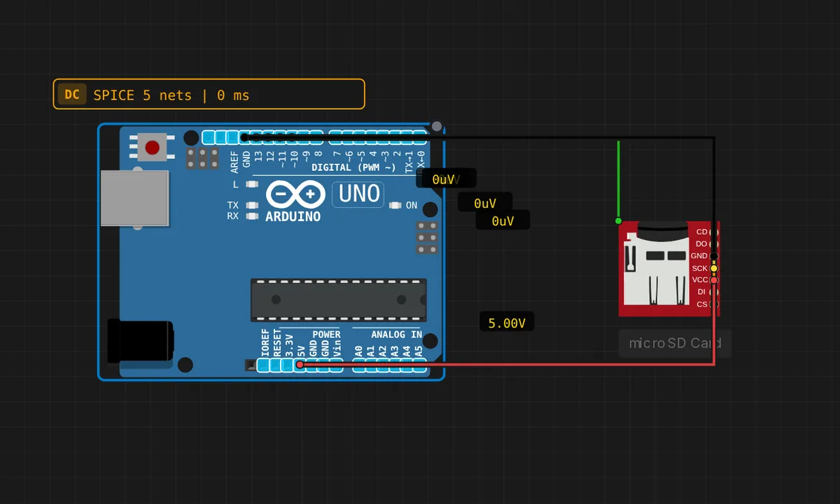Click digital pin 8
The height and width of the screenshot is (504, 840).
318,137
